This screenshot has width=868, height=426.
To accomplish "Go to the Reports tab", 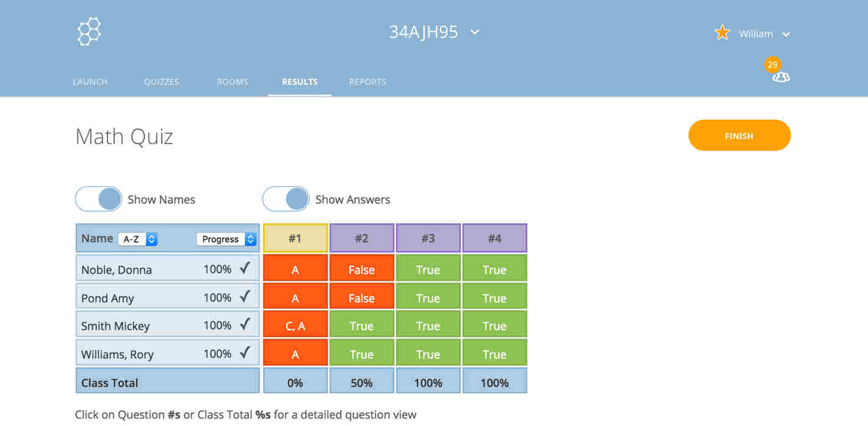I will [367, 82].
